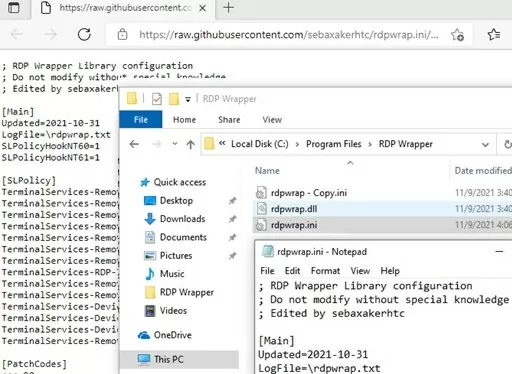This screenshot has width=512, height=374.
Task: Open browser tab actions menu icon
Action: coord(14,7)
